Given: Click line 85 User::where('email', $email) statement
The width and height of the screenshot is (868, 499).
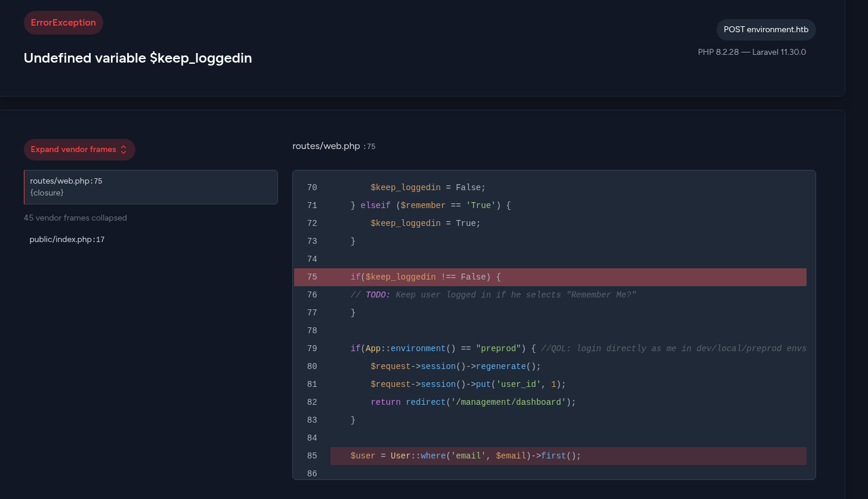Looking at the screenshot, I should coord(465,456).
